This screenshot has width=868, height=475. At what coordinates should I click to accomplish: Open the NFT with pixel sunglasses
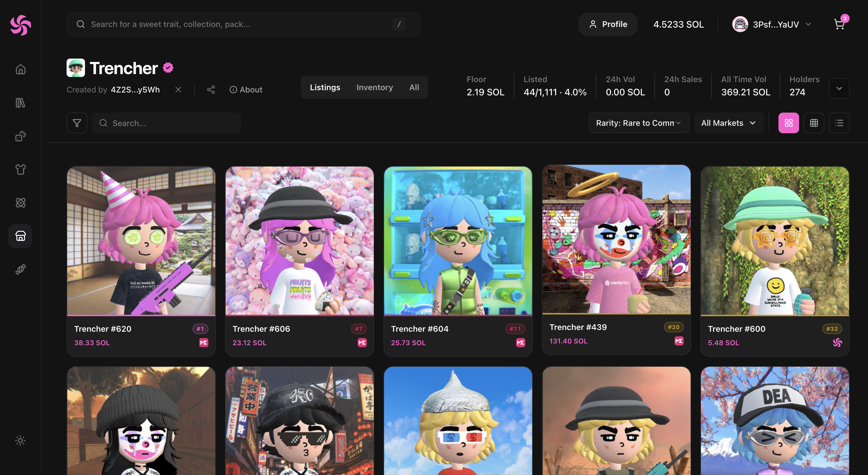pyautogui.click(x=300, y=421)
